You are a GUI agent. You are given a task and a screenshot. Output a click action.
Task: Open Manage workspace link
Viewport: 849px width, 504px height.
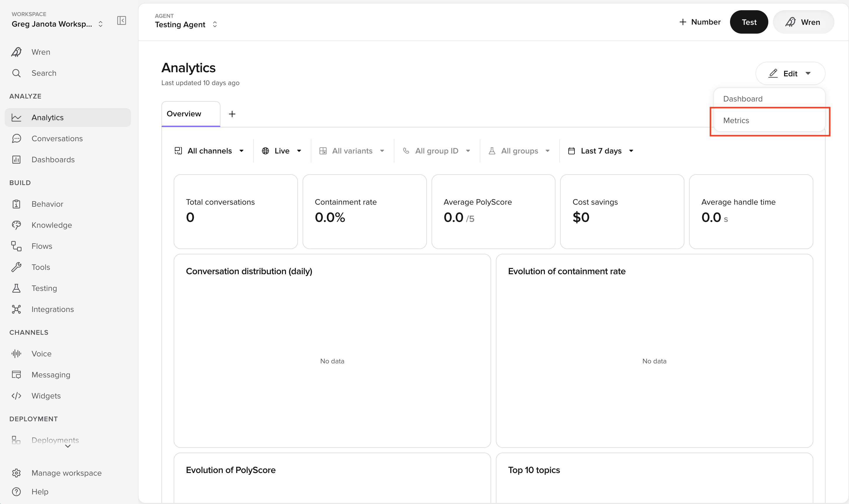(68, 473)
